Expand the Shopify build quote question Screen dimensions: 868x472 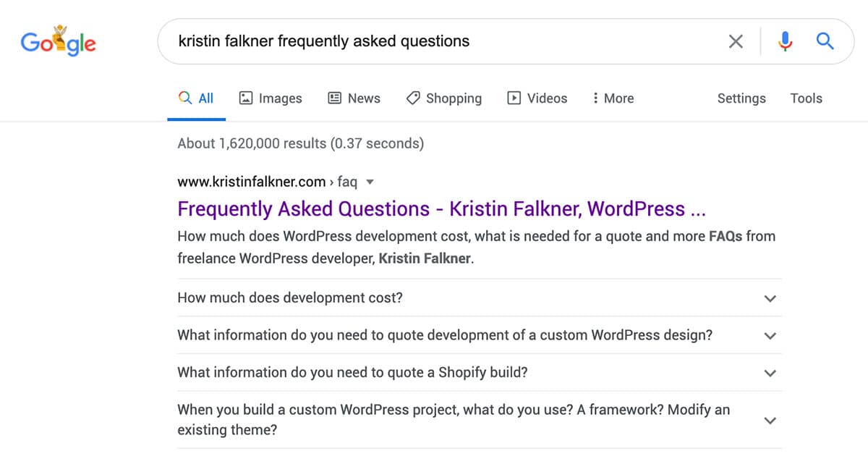tap(479, 373)
